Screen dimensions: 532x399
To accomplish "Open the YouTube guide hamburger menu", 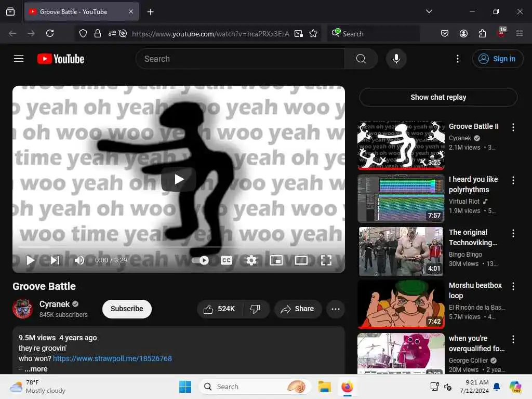I will click(x=19, y=59).
